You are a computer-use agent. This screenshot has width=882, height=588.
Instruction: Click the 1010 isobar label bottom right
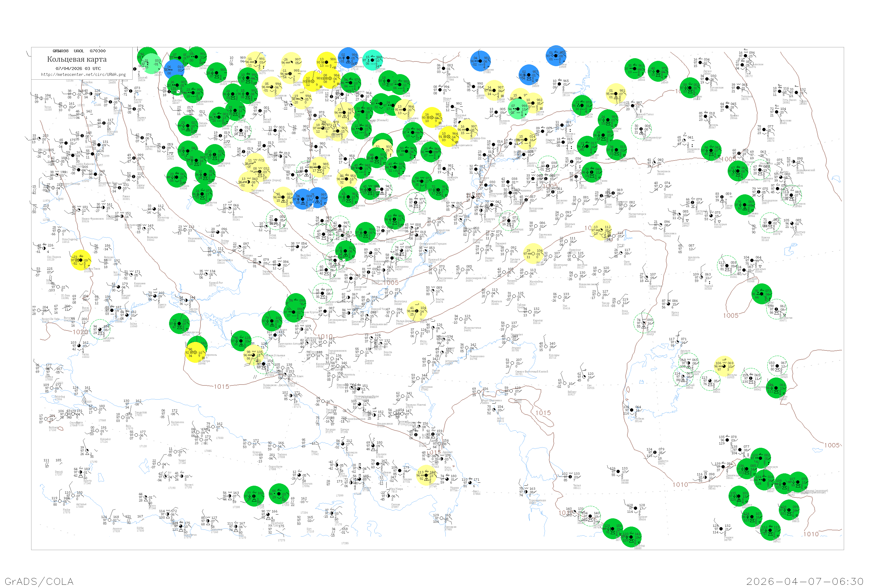tap(811, 534)
